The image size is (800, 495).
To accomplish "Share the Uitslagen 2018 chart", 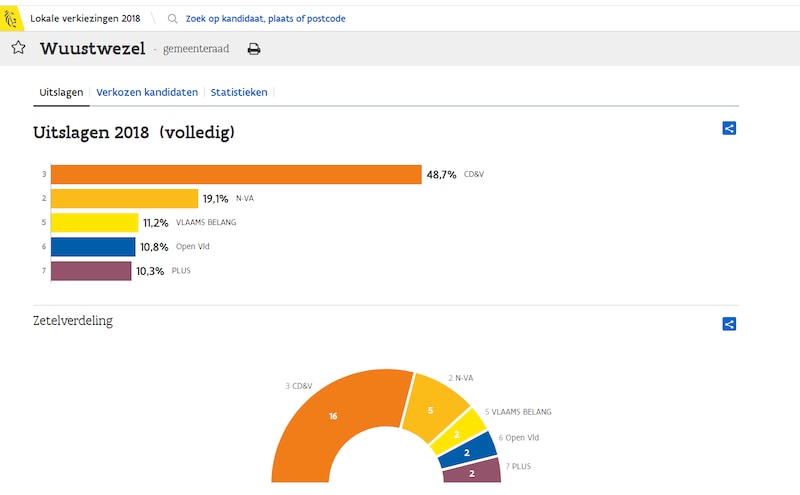I will coord(729,128).
